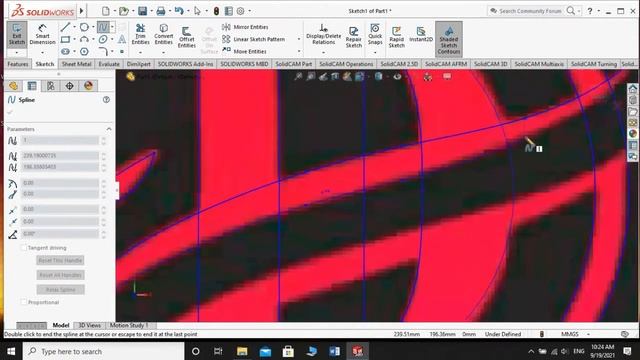Click Move Entities
This screenshot has width=640, height=360.
point(244,51)
